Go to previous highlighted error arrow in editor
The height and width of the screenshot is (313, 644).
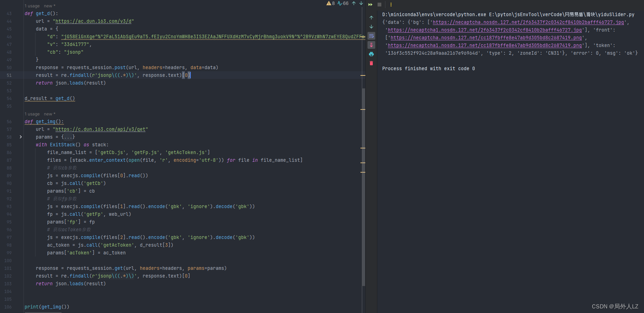tap(354, 4)
